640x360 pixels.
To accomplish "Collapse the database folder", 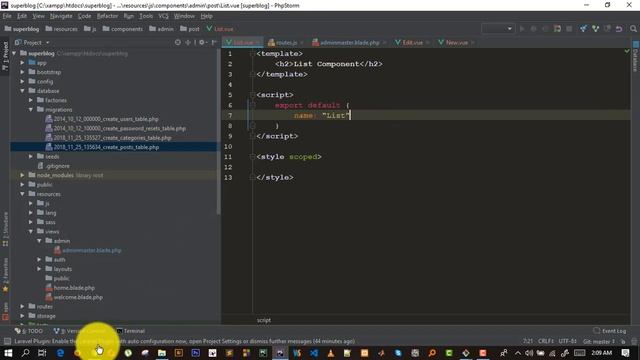I will [x=22, y=91].
